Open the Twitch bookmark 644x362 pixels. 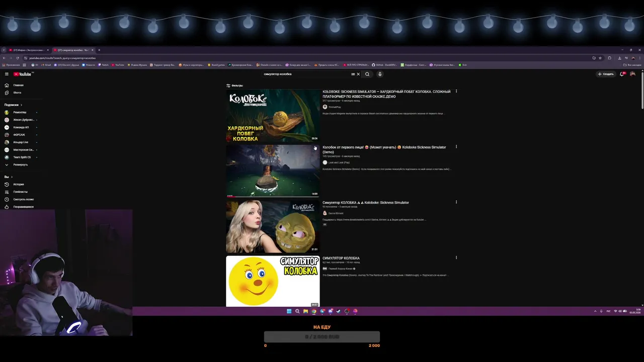tap(104, 65)
